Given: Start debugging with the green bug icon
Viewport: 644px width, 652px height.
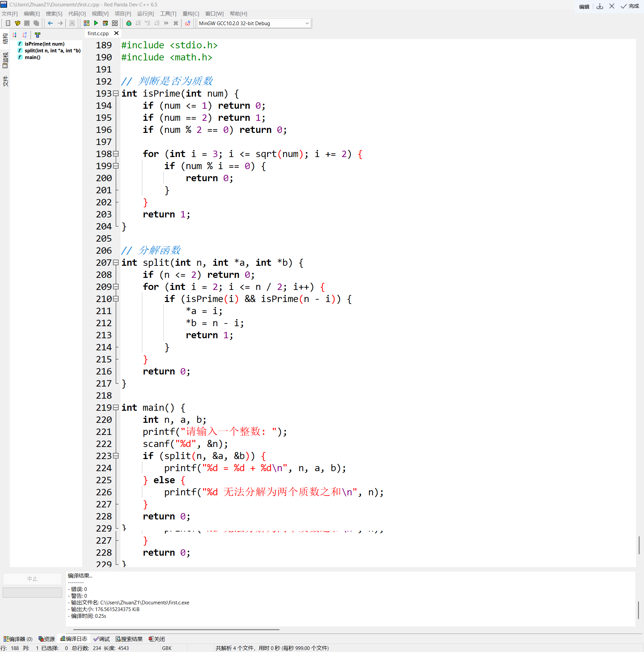Looking at the screenshot, I should (129, 23).
